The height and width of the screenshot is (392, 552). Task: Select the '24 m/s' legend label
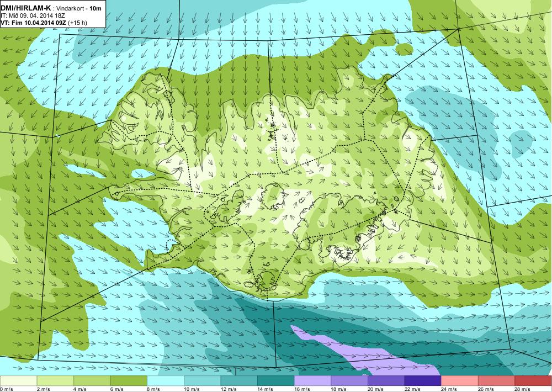pos(449,389)
